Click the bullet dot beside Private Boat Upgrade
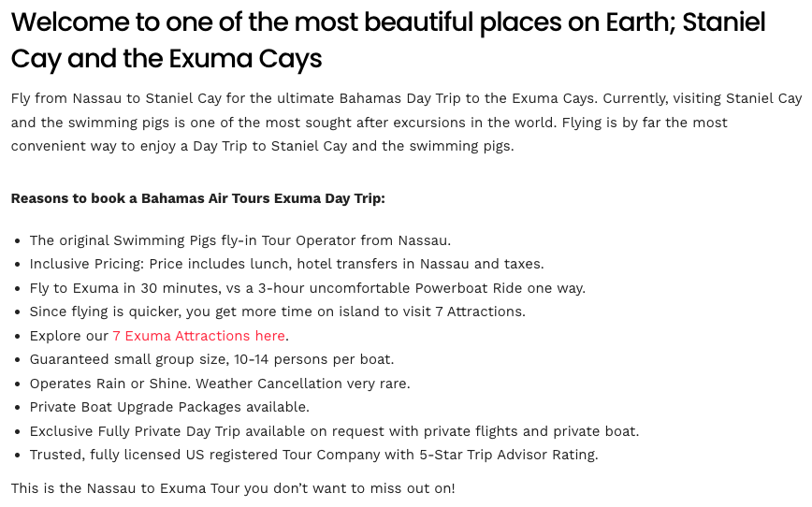Image resolution: width=812 pixels, height=507 pixels. point(18,408)
